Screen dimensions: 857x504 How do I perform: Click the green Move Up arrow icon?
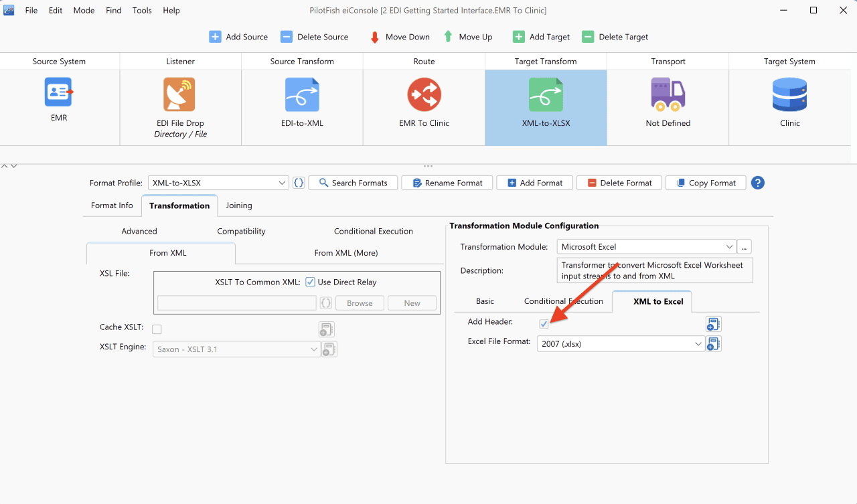448,37
